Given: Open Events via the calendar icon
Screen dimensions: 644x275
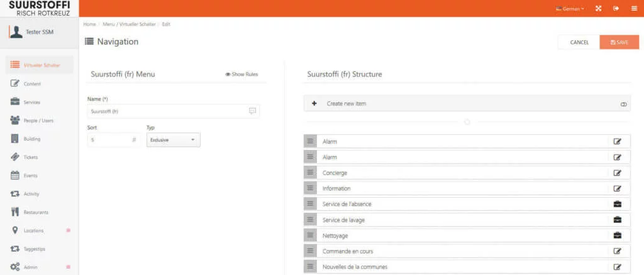Looking at the screenshot, I should click(15, 175).
